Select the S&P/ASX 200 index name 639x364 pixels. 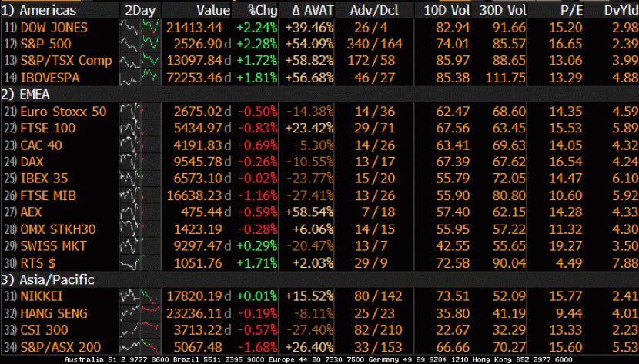click(x=60, y=347)
